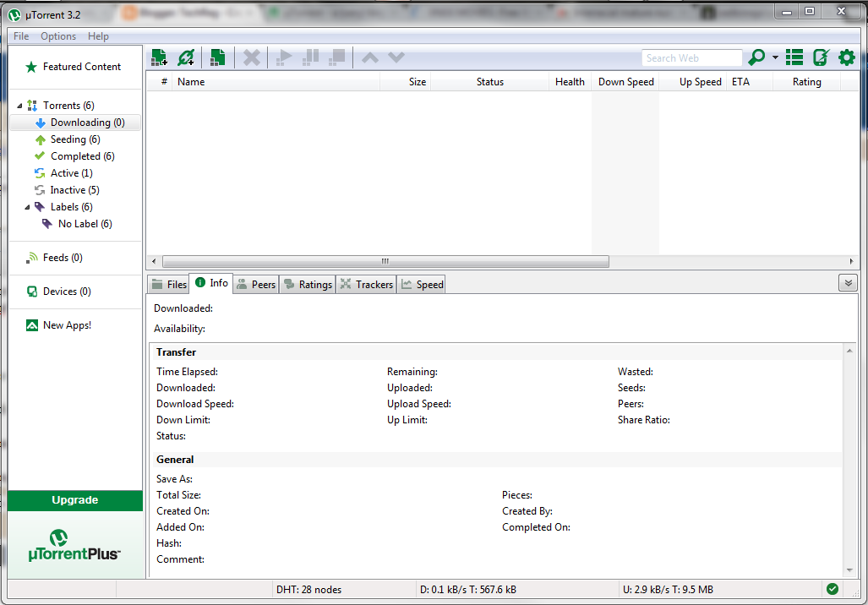Click the download speed status bar entry
Image resolution: width=868 pixels, height=605 pixels.
click(x=467, y=590)
